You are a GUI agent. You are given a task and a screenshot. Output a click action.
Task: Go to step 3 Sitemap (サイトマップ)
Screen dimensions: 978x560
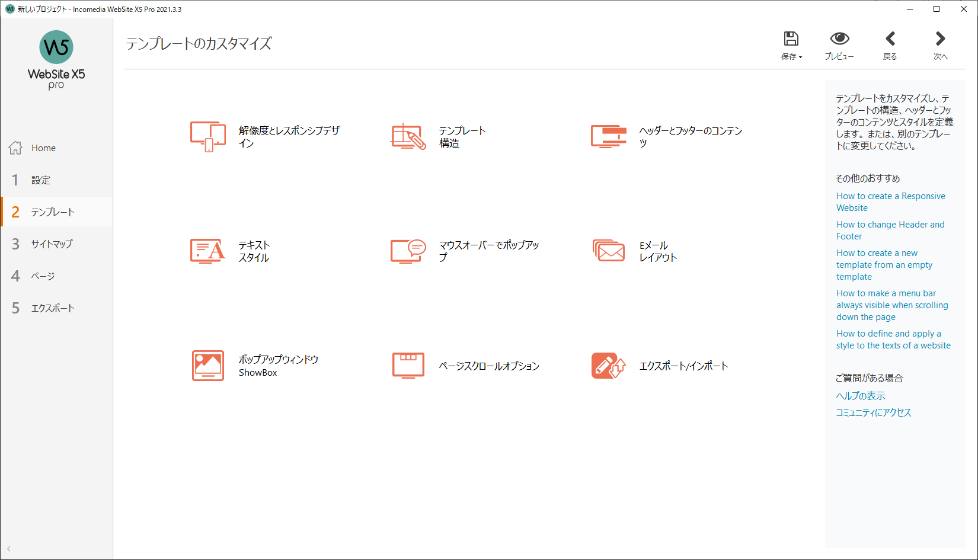point(56,244)
